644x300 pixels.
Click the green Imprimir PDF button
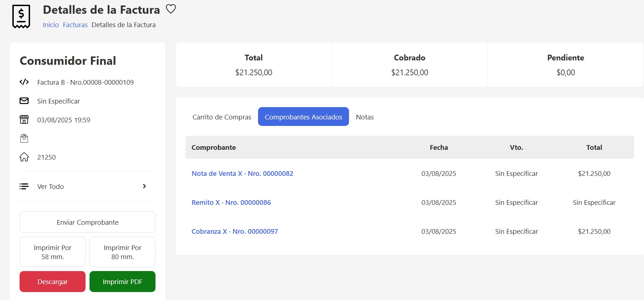[122, 282]
